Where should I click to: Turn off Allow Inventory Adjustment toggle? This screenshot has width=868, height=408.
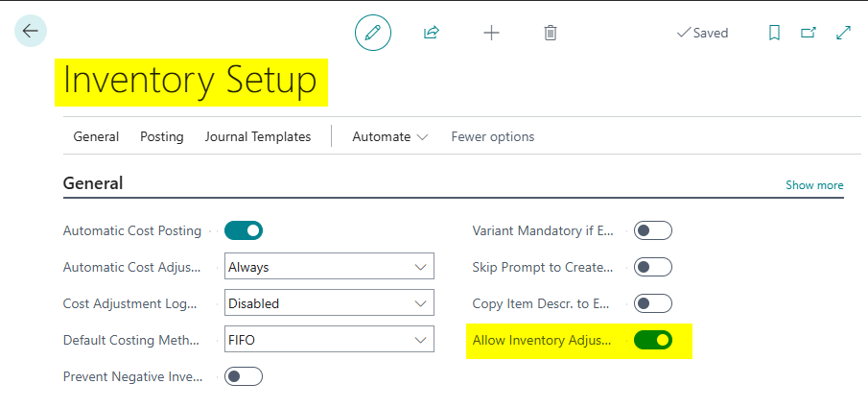click(x=653, y=340)
